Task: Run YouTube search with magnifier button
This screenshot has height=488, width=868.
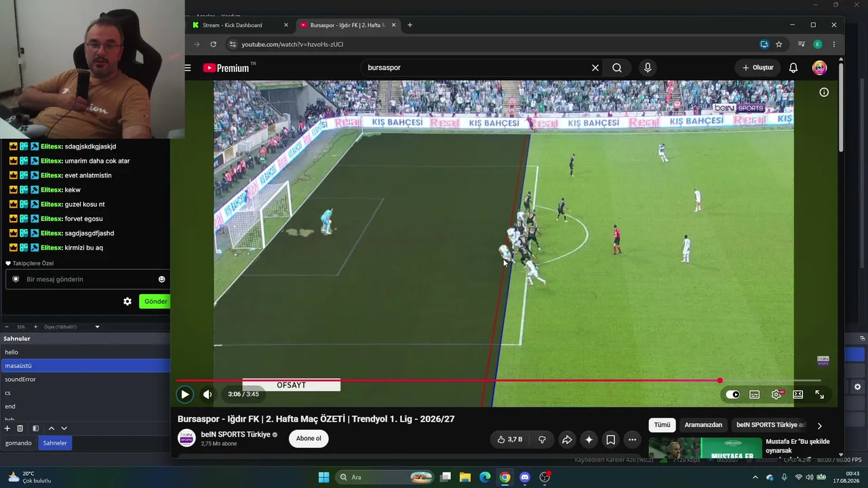Action: point(617,68)
